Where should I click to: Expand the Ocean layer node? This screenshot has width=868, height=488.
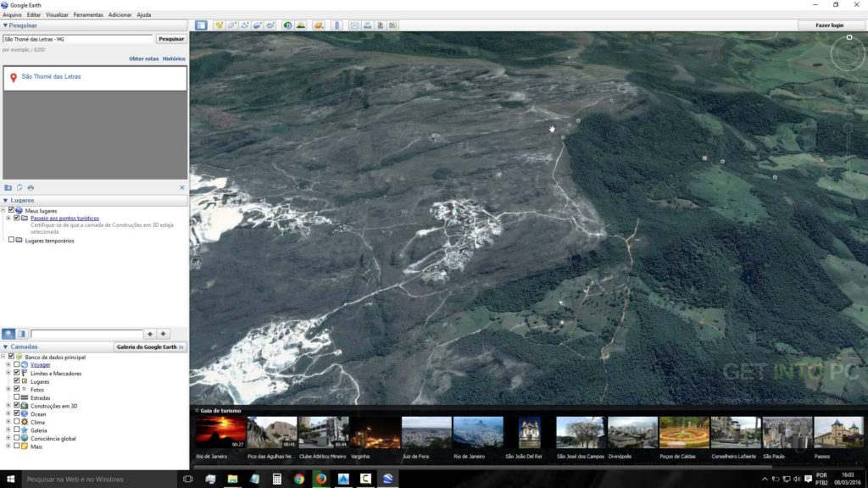click(8, 413)
